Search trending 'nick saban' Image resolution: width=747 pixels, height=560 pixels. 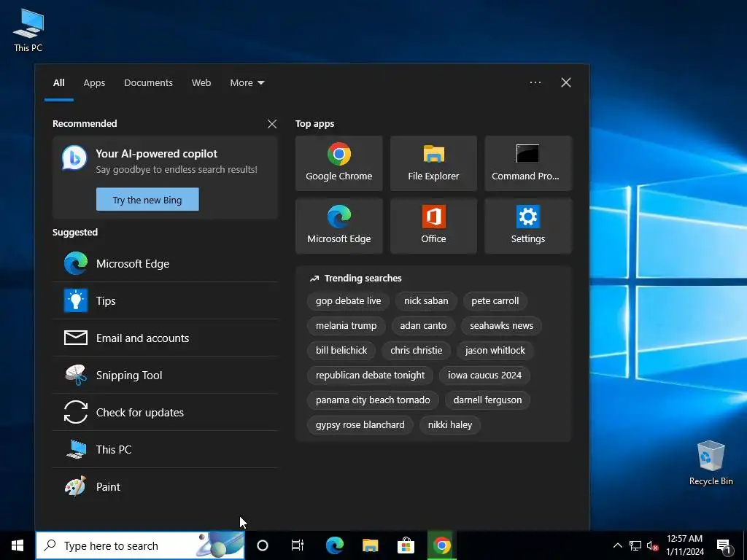coord(426,301)
